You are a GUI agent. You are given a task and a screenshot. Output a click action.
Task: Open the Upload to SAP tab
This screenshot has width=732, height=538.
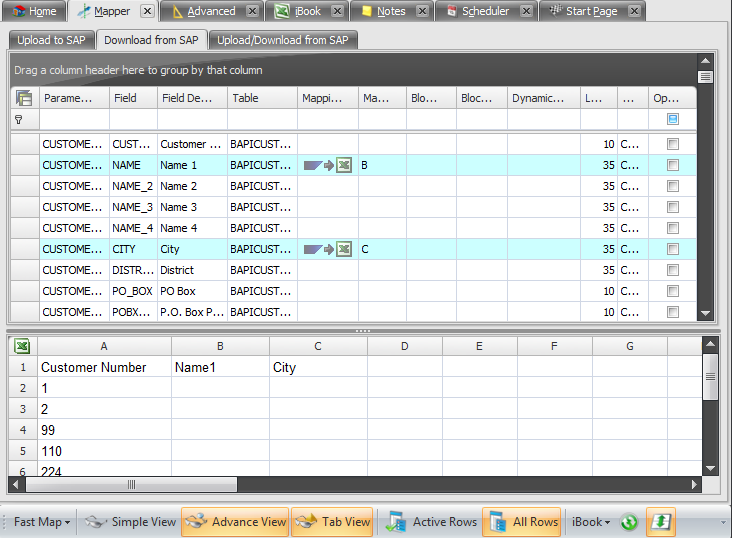[52, 40]
